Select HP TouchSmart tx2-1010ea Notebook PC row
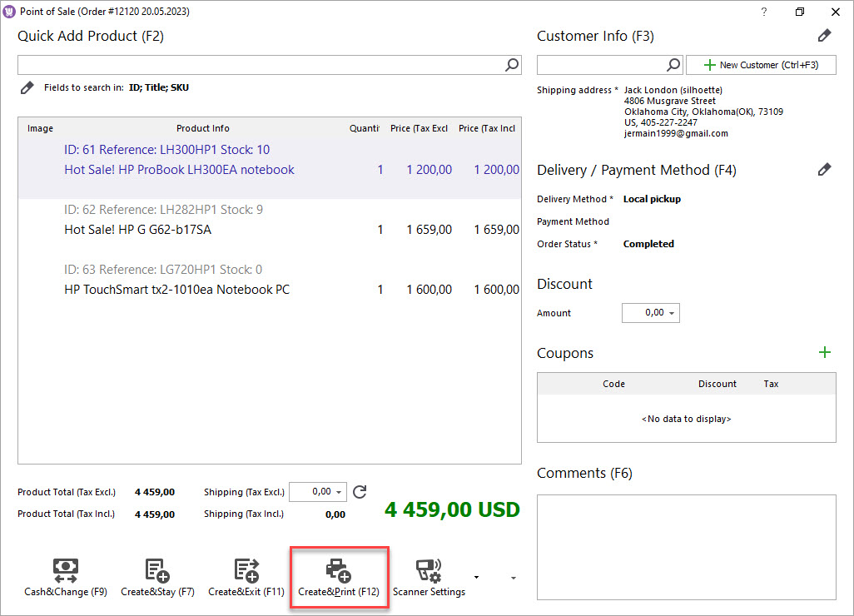The image size is (854, 616). (x=270, y=289)
